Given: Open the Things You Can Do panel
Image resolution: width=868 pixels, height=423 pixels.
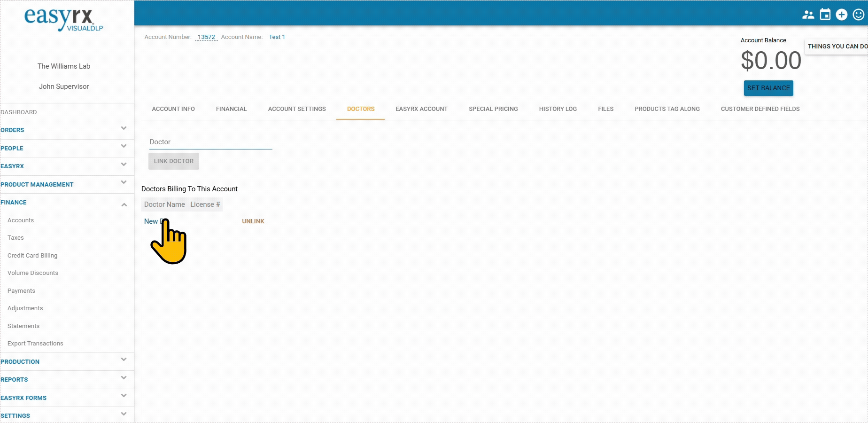Looking at the screenshot, I should point(837,47).
